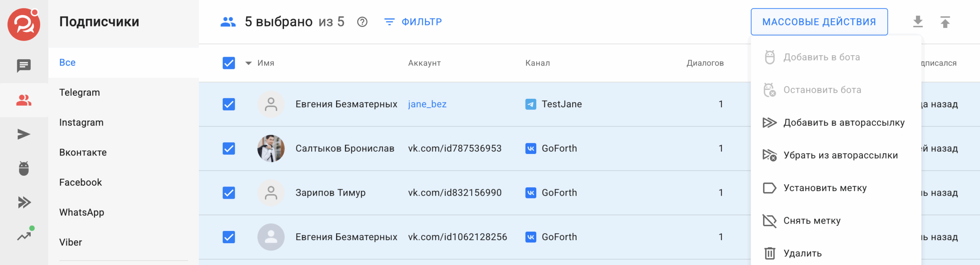Click the paper plane broadcasts sidebar icon
Screen dimensions: 980x265
(24, 134)
